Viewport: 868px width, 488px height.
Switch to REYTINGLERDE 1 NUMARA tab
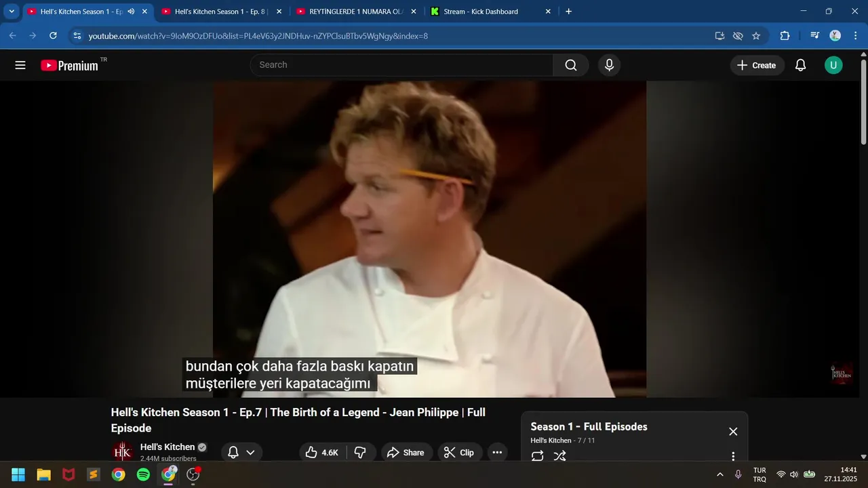[x=356, y=12]
